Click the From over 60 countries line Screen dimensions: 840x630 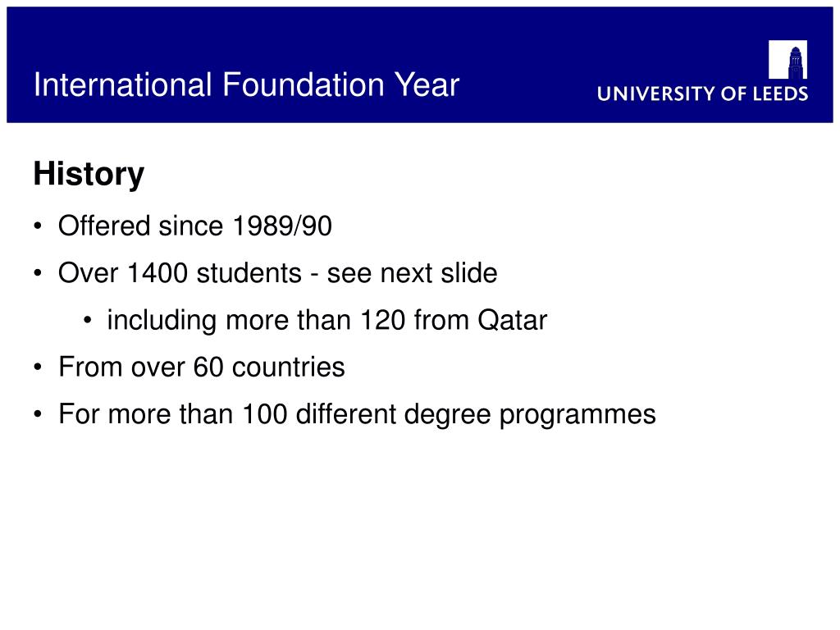[x=202, y=367]
